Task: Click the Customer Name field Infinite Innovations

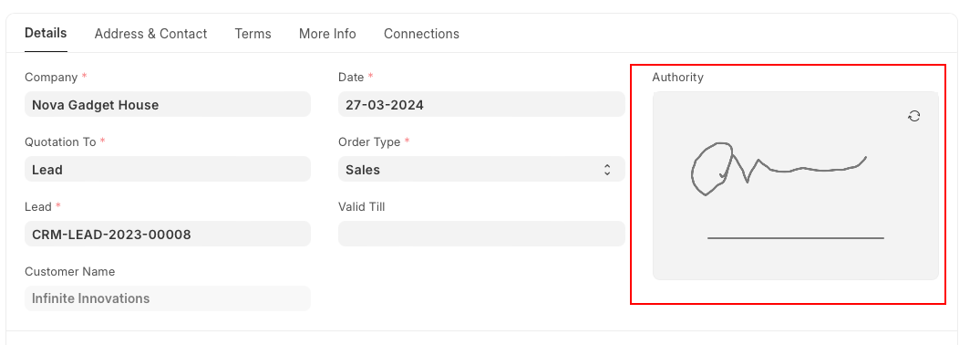Action: click(x=168, y=298)
